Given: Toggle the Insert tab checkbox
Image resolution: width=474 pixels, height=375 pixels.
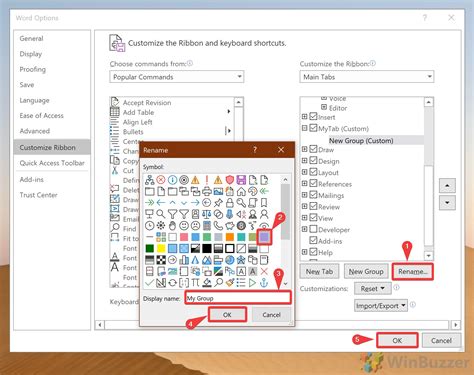Looking at the screenshot, I should point(313,117).
